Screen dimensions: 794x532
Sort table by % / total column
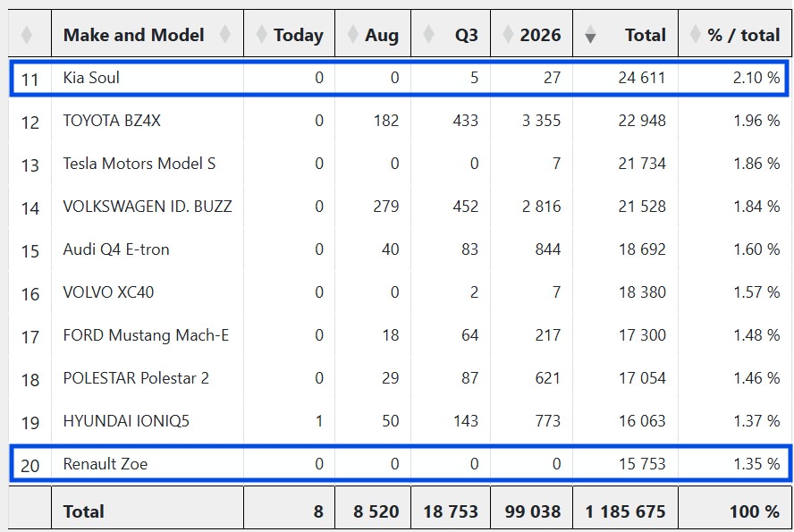pos(735,35)
